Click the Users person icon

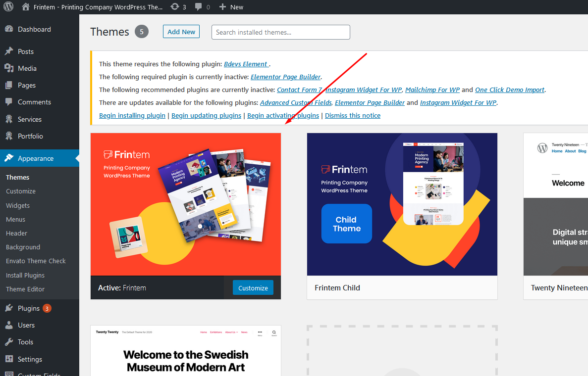(x=9, y=325)
